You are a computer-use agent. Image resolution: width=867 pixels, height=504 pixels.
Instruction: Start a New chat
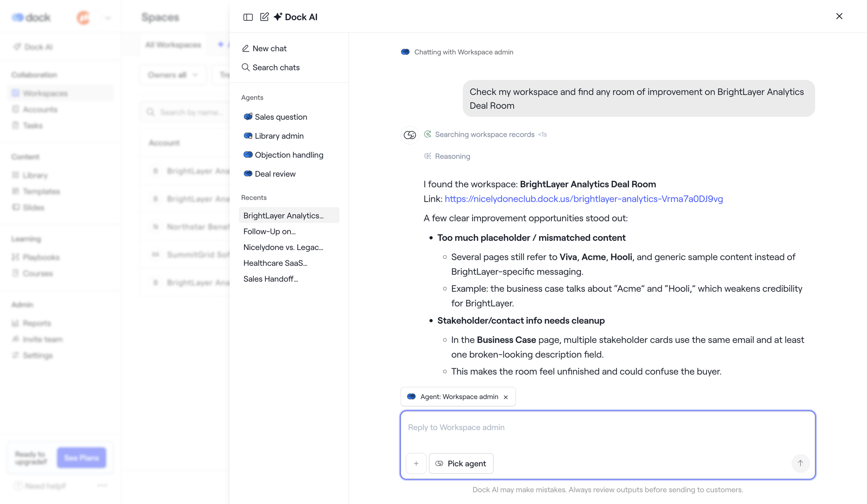(x=264, y=48)
